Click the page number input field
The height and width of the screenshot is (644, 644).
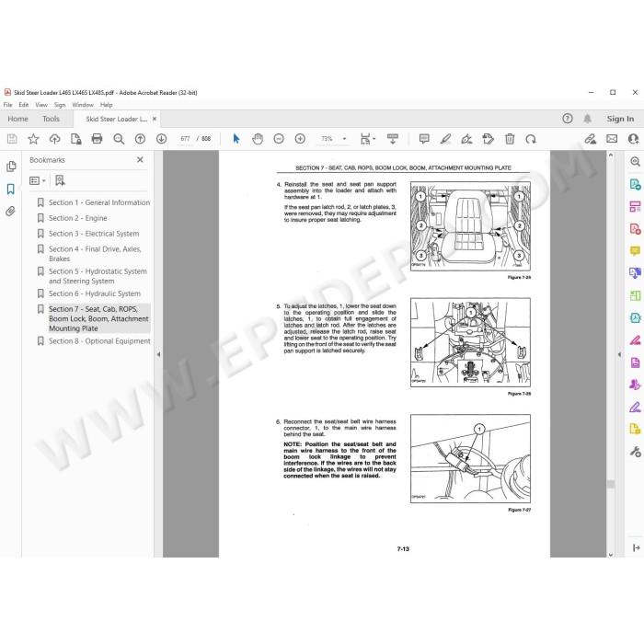pos(185,139)
